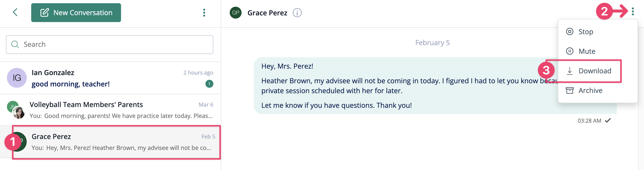644x170 pixels.
Task: Focus the Search conversations field
Action: tap(109, 45)
